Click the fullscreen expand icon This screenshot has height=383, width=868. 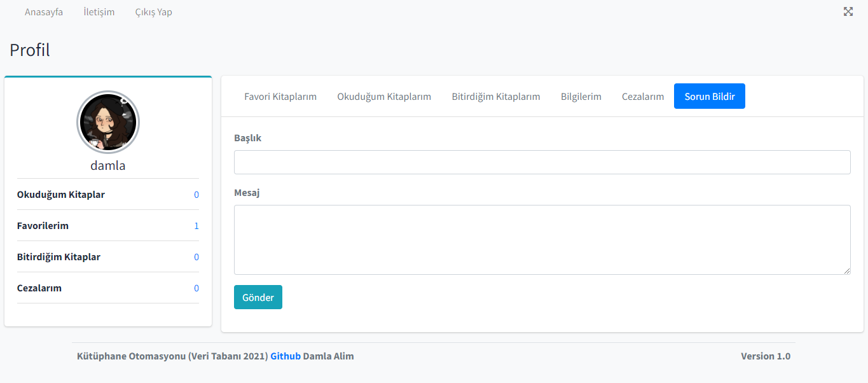848,11
